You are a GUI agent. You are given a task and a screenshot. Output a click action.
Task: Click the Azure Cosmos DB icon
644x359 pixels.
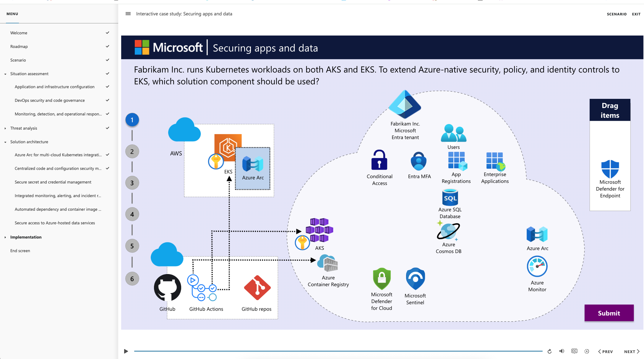[448, 231]
